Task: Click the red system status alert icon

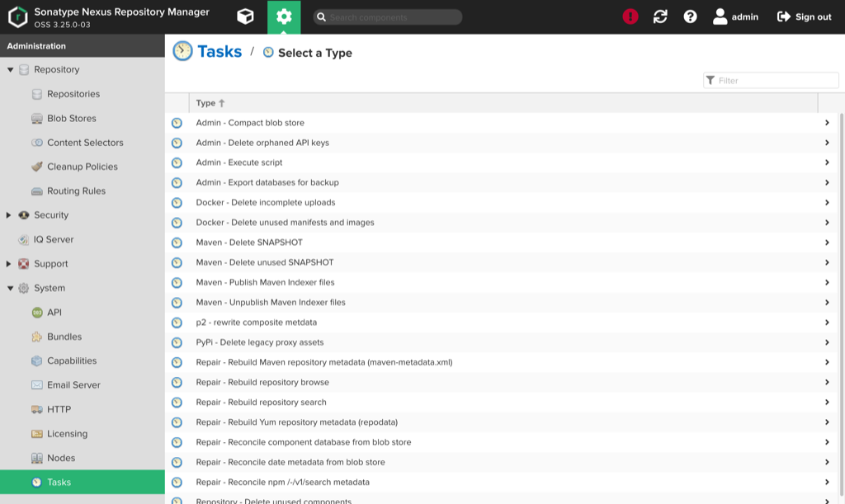Action: tap(630, 16)
